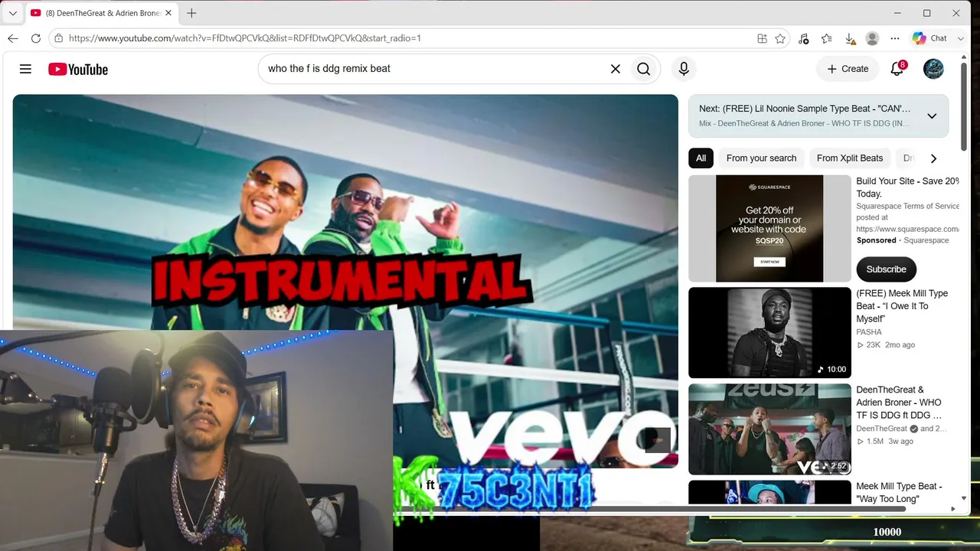This screenshot has height=551, width=980.
Task: Select the All filter chip
Action: coord(701,158)
